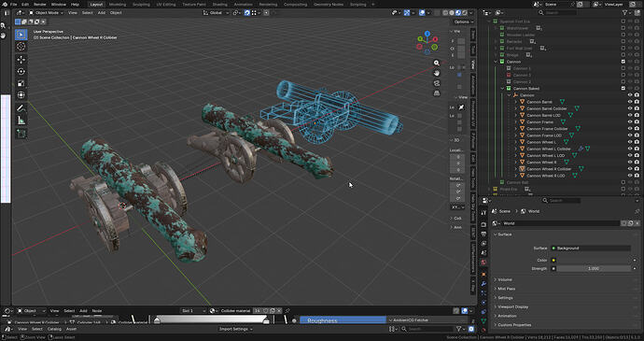Expand the Options dropdown in viewport
The height and width of the screenshot is (341, 644).
[463, 21]
